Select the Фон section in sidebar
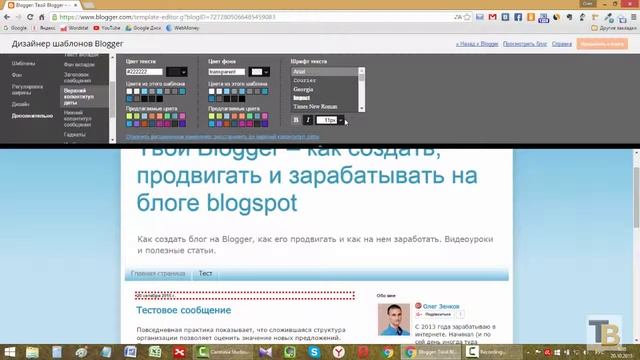This screenshot has height=360, width=640. point(17,75)
